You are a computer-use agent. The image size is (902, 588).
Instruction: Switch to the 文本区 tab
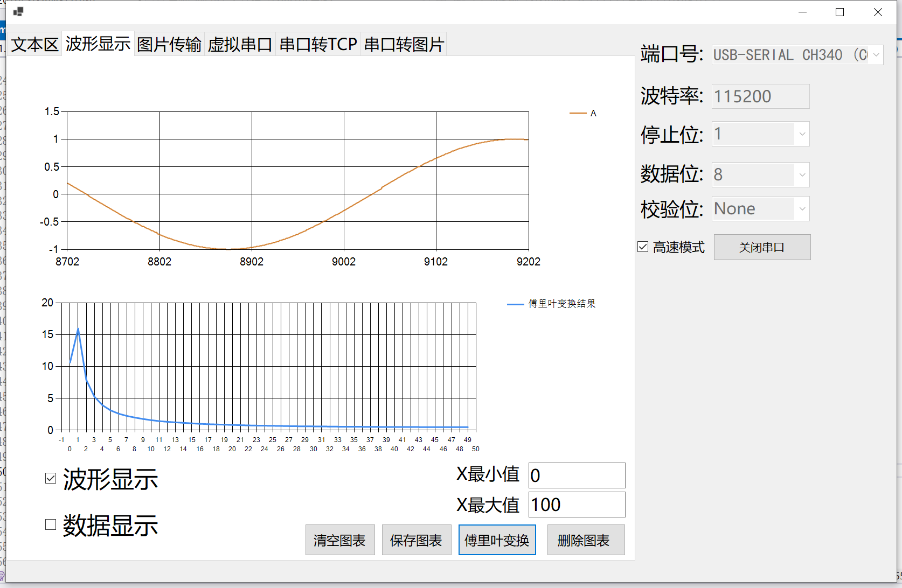pyautogui.click(x=35, y=44)
